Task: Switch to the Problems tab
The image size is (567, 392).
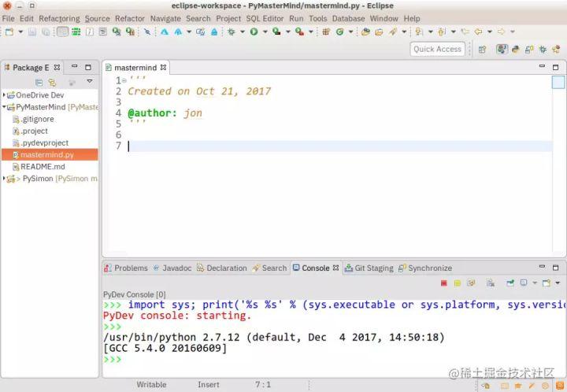Action: [x=126, y=268]
